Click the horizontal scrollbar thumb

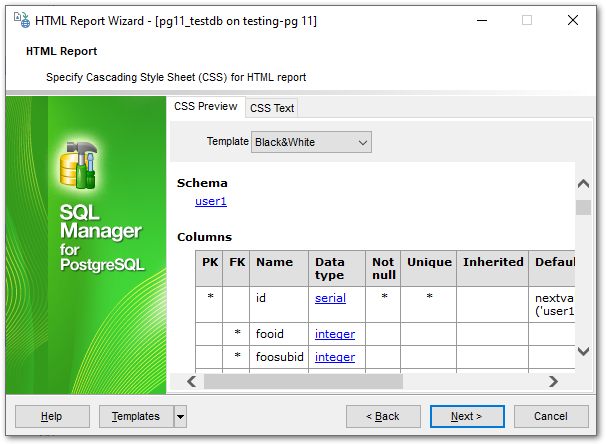pos(303,381)
